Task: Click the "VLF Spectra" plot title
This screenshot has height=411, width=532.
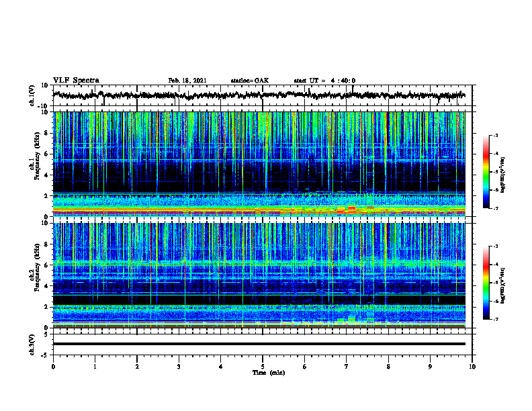Action: click(76, 81)
